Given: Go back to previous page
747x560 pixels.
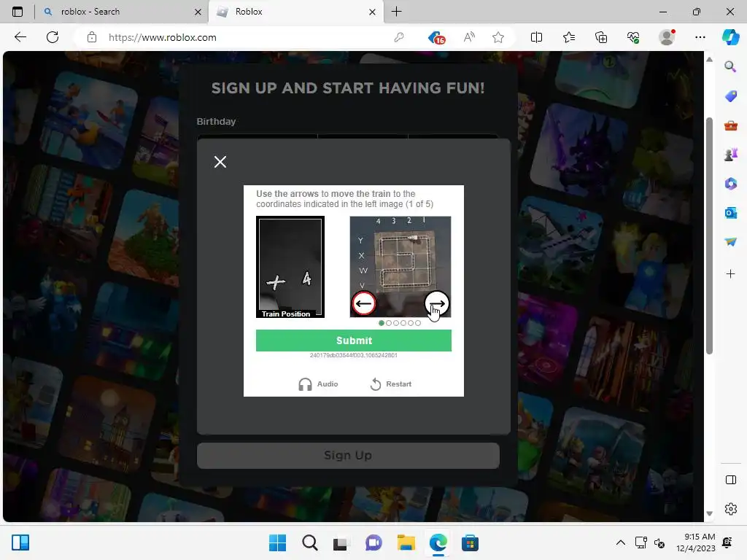Looking at the screenshot, I should [20, 37].
